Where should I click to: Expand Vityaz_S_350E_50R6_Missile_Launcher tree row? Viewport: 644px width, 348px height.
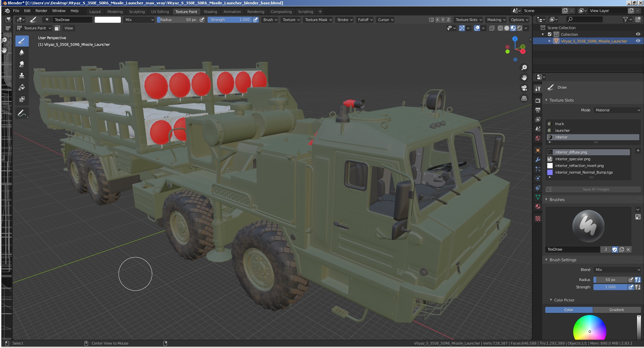[x=549, y=41]
